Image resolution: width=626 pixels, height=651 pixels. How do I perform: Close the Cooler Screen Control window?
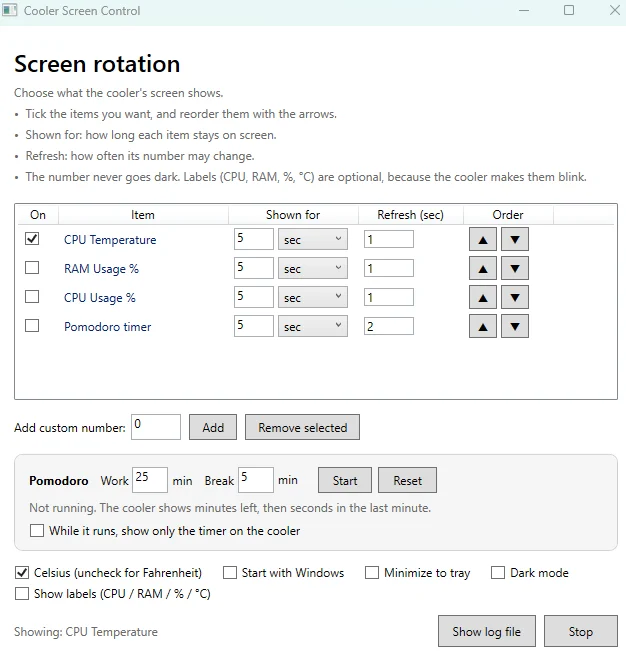click(615, 10)
